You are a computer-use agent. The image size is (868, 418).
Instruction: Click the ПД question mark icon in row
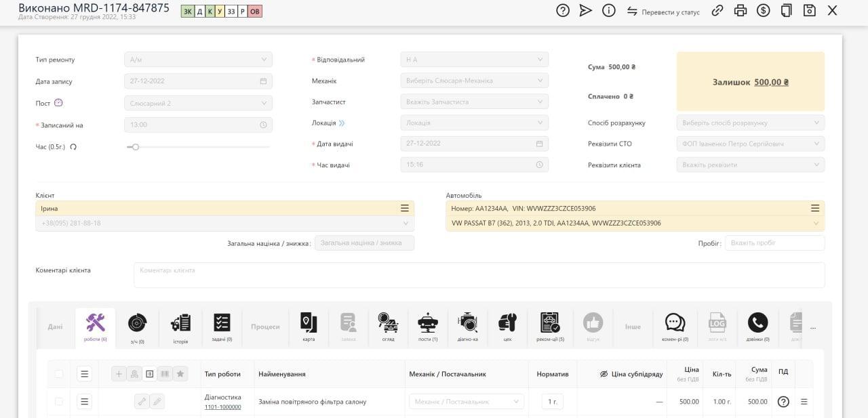783,402
